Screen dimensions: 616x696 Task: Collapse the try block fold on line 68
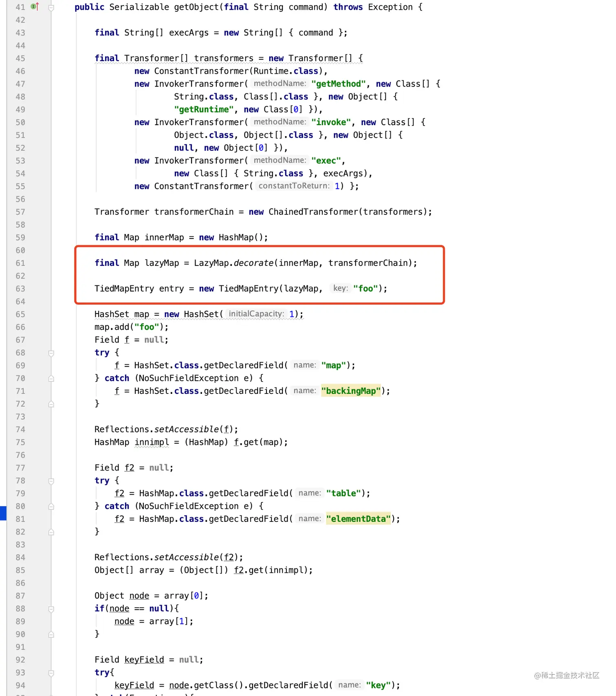point(51,353)
